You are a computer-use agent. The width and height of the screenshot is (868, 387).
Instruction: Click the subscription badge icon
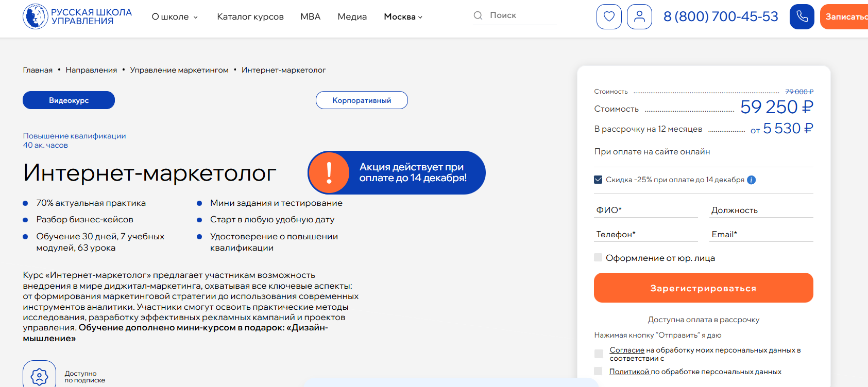pos(39,376)
